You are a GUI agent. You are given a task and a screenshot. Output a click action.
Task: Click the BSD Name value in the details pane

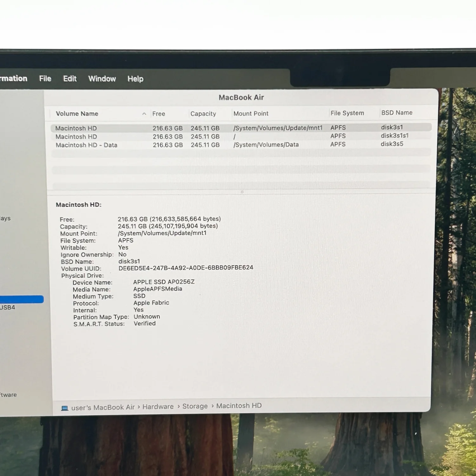(x=129, y=261)
